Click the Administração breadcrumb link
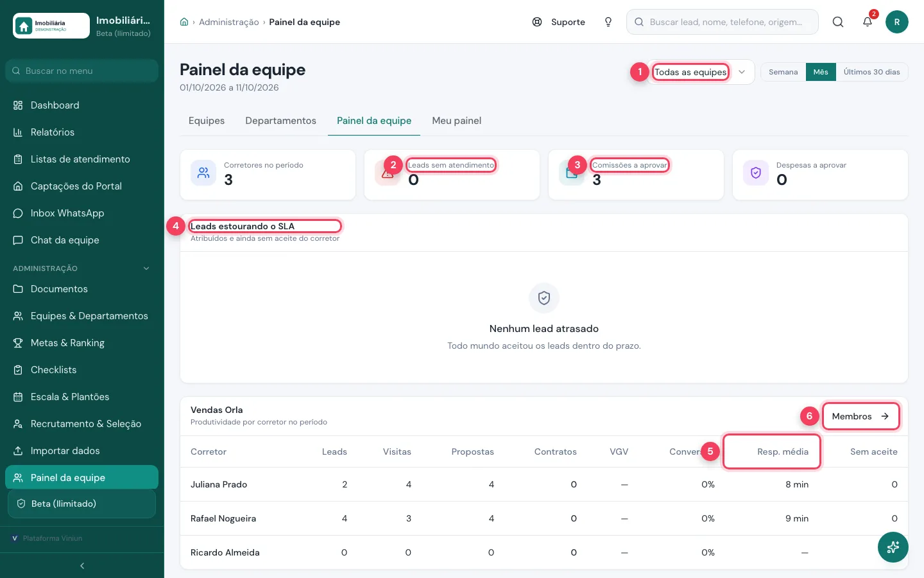 [229, 22]
